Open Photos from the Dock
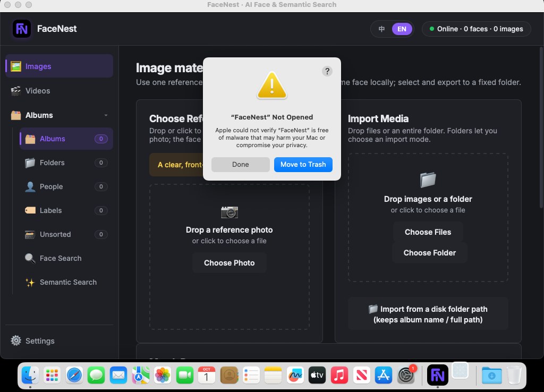The width and height of the screenshot is (544, 392). pyautogui.click(x=163, y=375)
